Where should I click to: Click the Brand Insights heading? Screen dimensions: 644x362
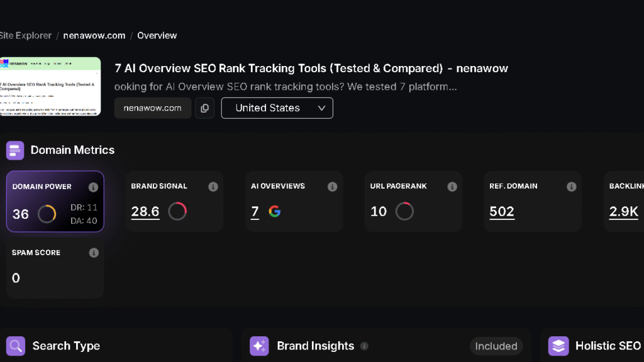(x=316, y=346)
